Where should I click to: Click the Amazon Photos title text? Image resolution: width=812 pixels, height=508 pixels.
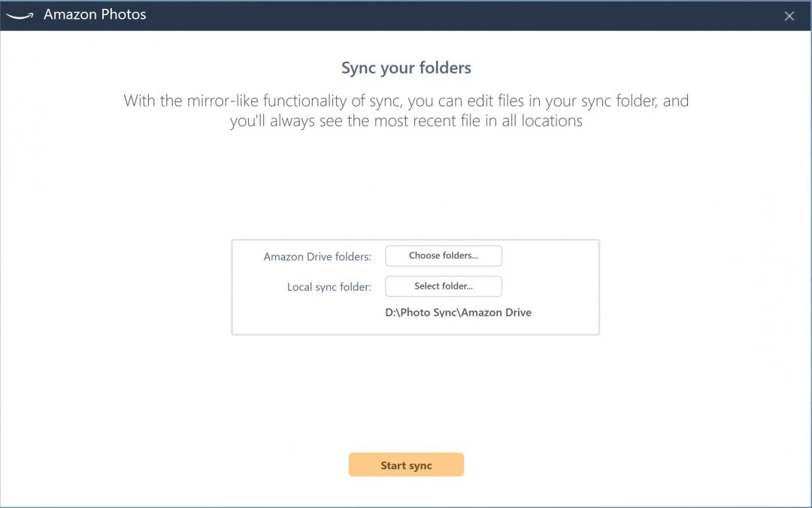click(95, 15)
